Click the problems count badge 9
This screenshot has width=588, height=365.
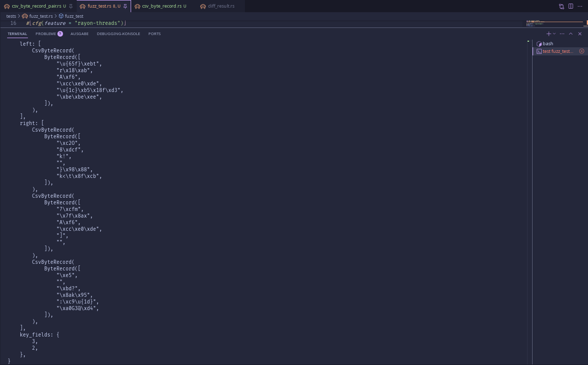pyautogui.click(x=60, y=34)
